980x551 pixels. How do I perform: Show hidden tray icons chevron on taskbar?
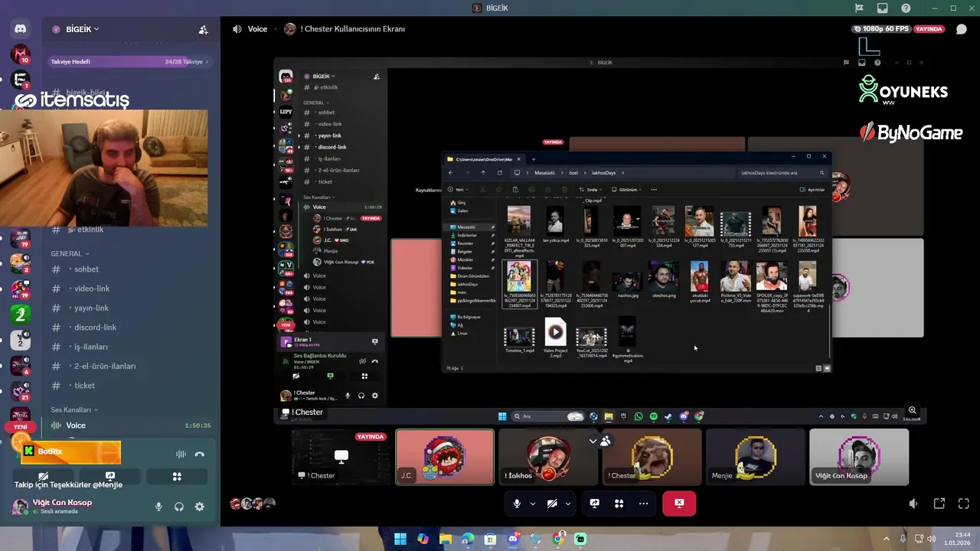(887, 539)
